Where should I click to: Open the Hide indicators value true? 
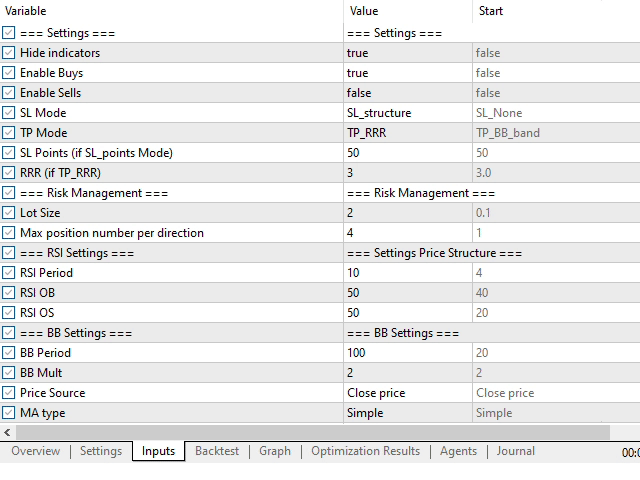click(408, 53)
